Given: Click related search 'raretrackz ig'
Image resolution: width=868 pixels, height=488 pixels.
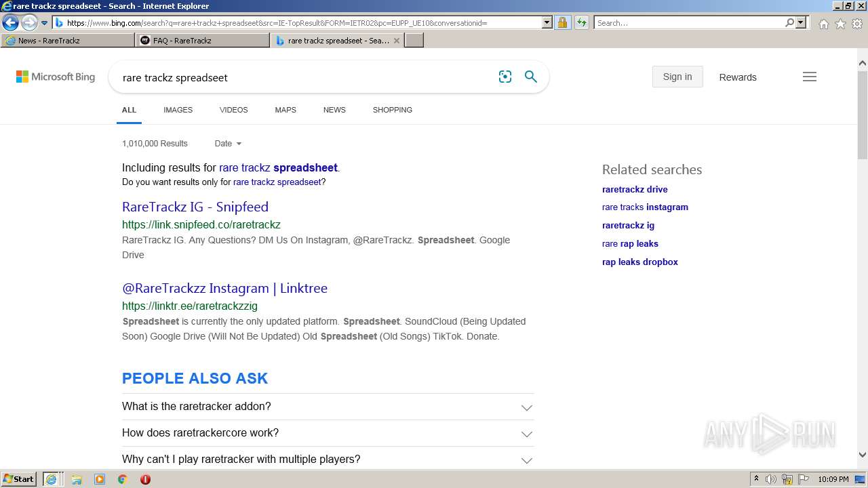Looking at the screenshot, I should tap(628, 226).
